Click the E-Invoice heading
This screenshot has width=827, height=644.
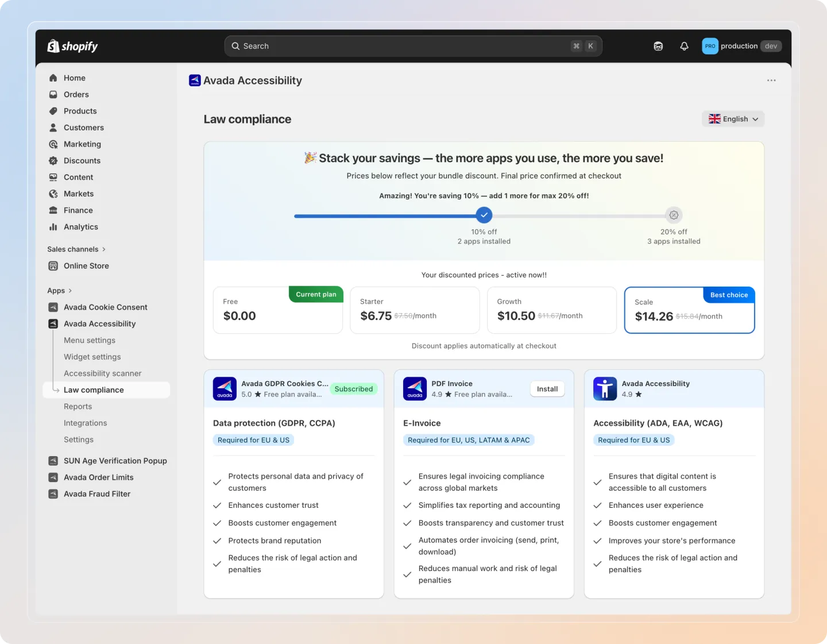[x=422, y=423]
